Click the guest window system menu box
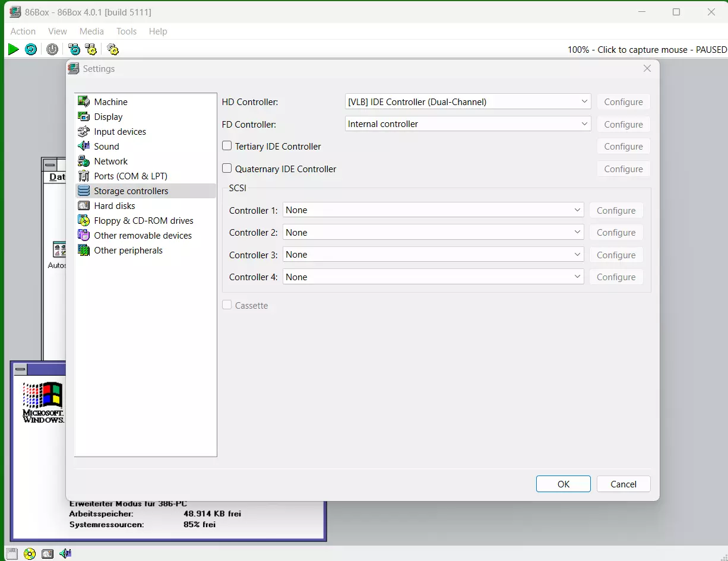The width and height of the screenshot is (728, 561). click(21, 370)
